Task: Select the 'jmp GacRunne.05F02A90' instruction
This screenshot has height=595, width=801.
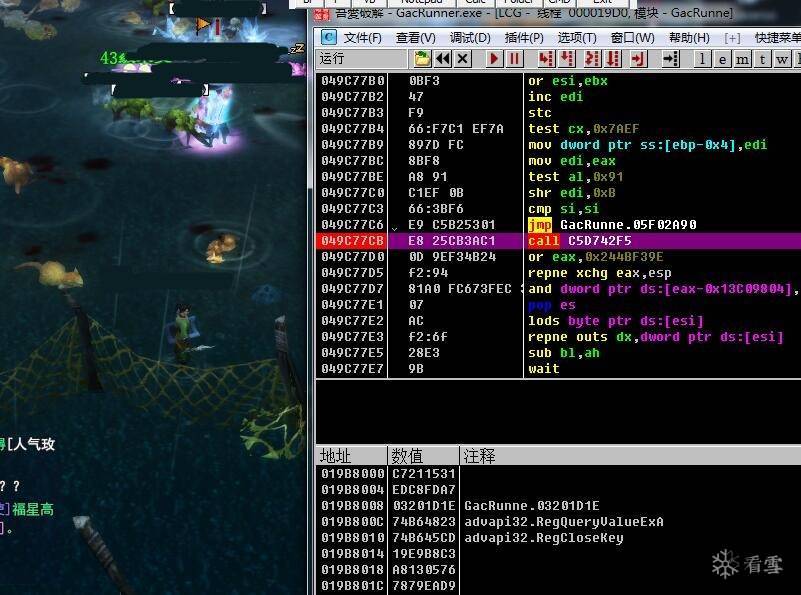Action: point(612,225)
